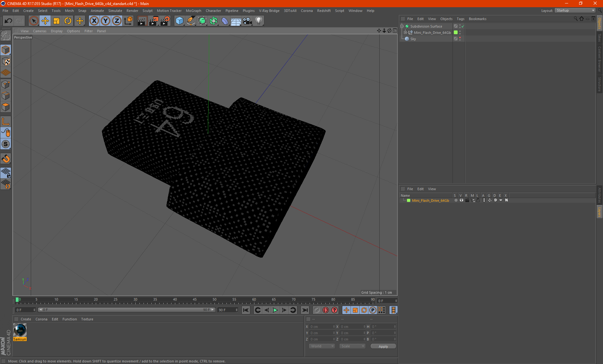Open Object Manager Tags menu
The image size is (603, 364).
coord(460,19)
